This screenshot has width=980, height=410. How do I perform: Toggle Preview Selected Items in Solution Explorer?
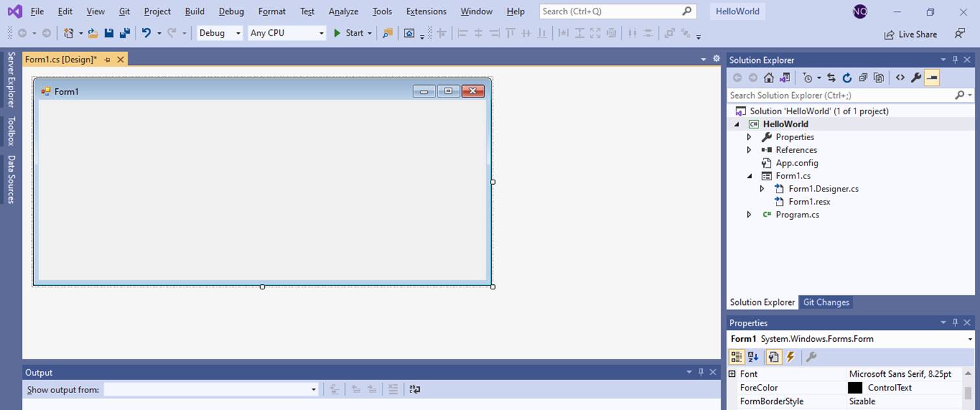tap(932, 77)
